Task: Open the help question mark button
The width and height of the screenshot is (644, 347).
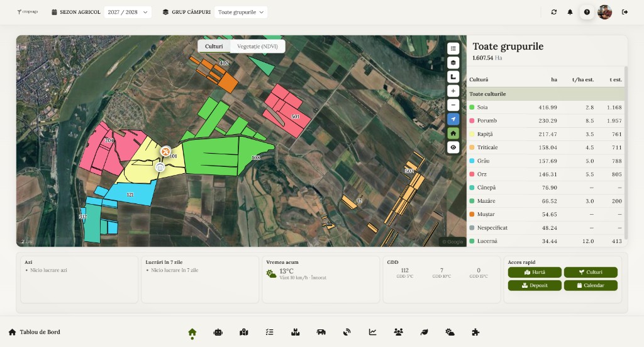Action: (587, 12)
